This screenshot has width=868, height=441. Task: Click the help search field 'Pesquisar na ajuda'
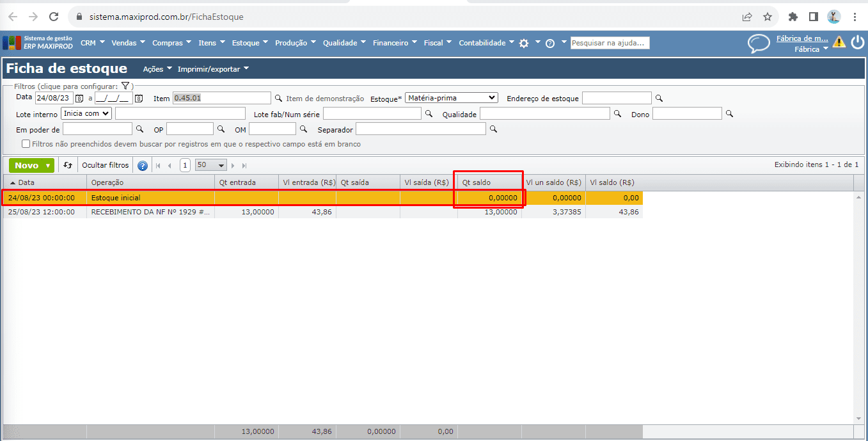tap(610, 43)
